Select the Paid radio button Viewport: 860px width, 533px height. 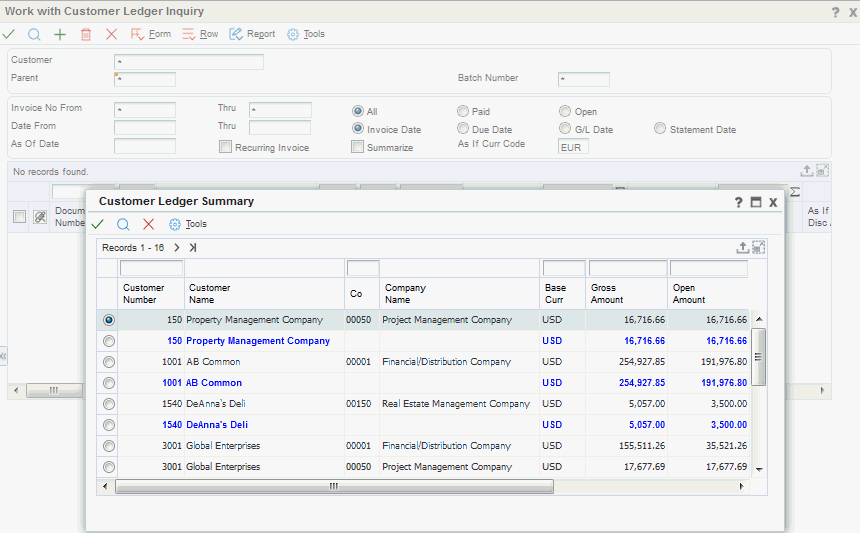point(463,112)
